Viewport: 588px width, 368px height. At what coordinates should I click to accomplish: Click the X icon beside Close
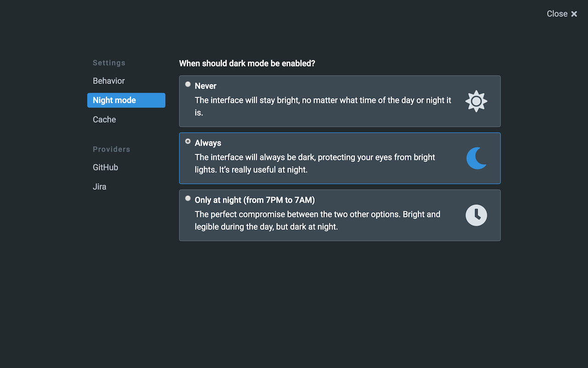point(574,14)
